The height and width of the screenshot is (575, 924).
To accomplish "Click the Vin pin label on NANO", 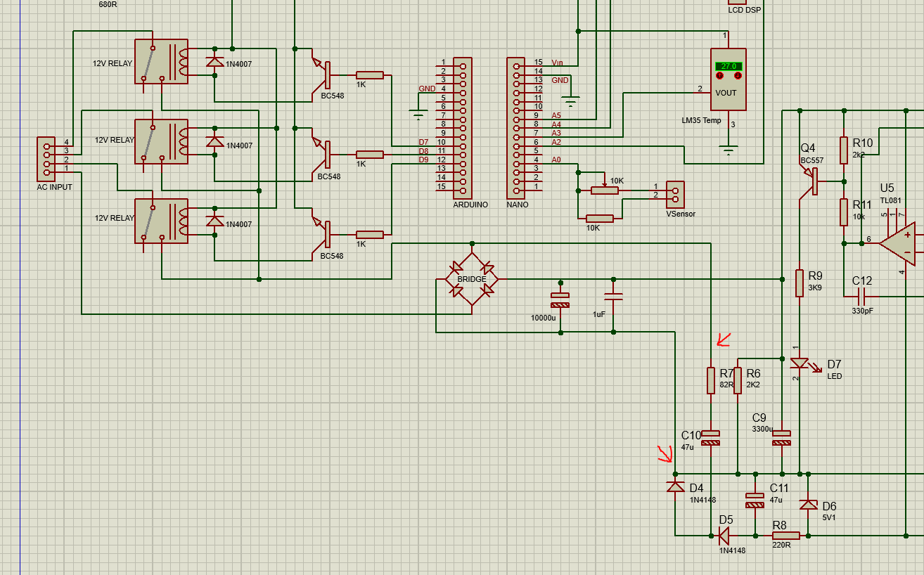I will point(558,63).
